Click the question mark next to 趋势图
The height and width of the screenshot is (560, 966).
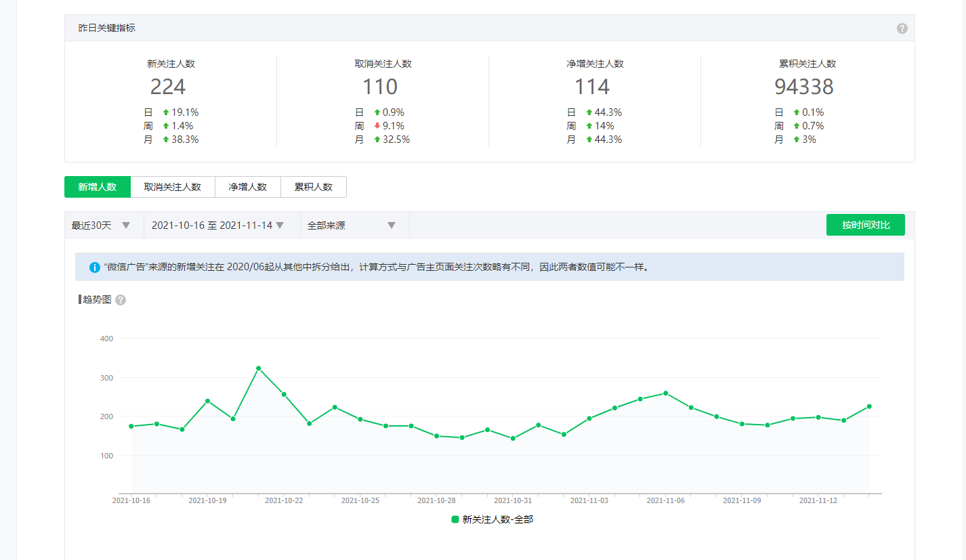click(x=121, y=300)
